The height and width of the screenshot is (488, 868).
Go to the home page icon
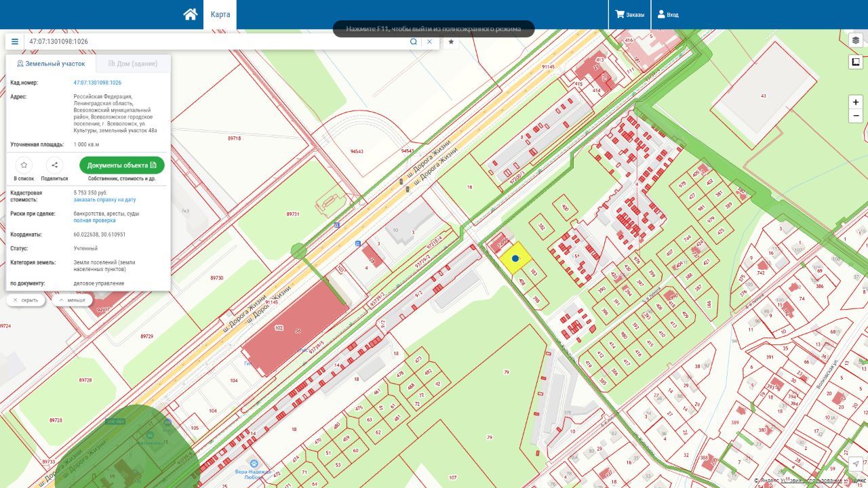tap(191, 14)
